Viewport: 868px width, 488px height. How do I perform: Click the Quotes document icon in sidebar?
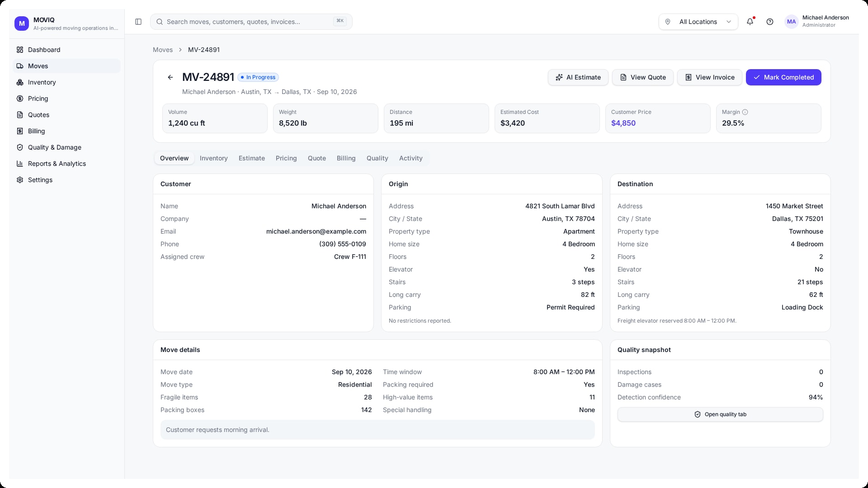tap(20, 115)
